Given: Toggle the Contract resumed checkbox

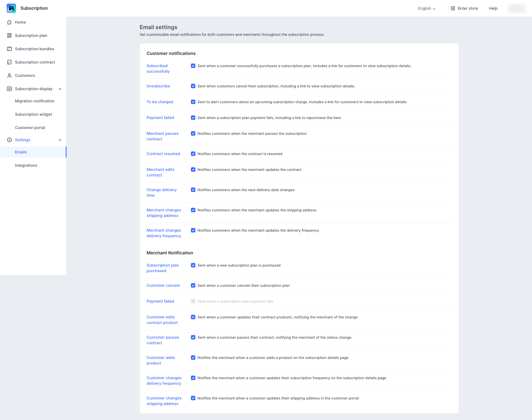Looking at the screenshot, I should [193, 154].
